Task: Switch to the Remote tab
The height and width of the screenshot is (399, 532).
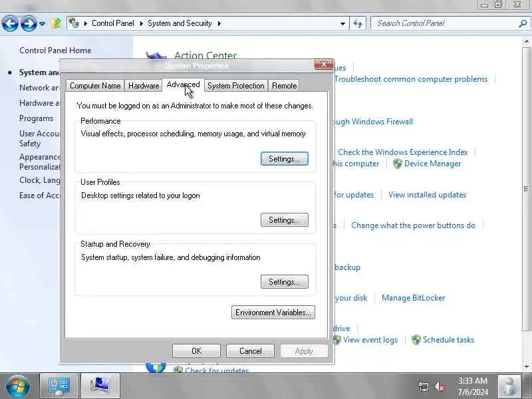Action: pyautogui.click(x=285, y=86)
